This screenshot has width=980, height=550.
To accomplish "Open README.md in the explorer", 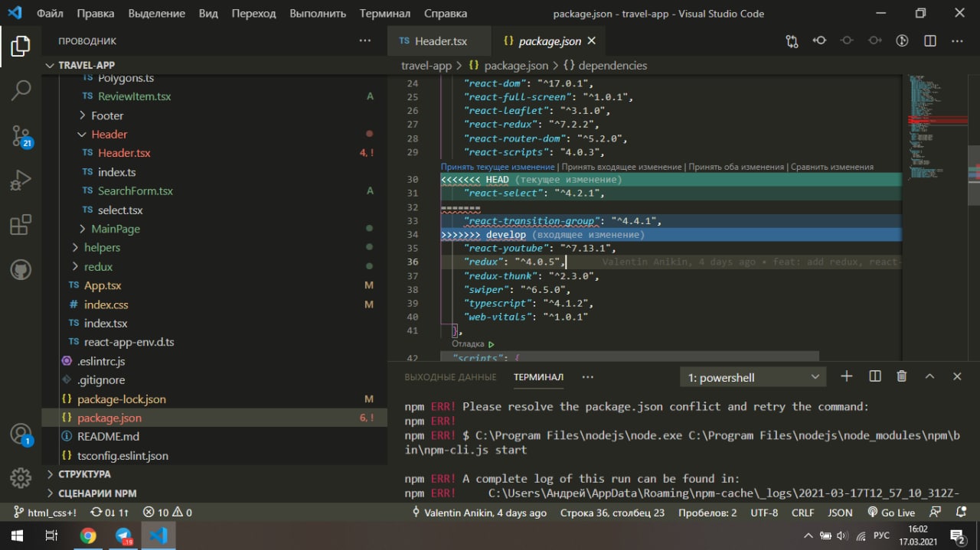I will 108,436.
